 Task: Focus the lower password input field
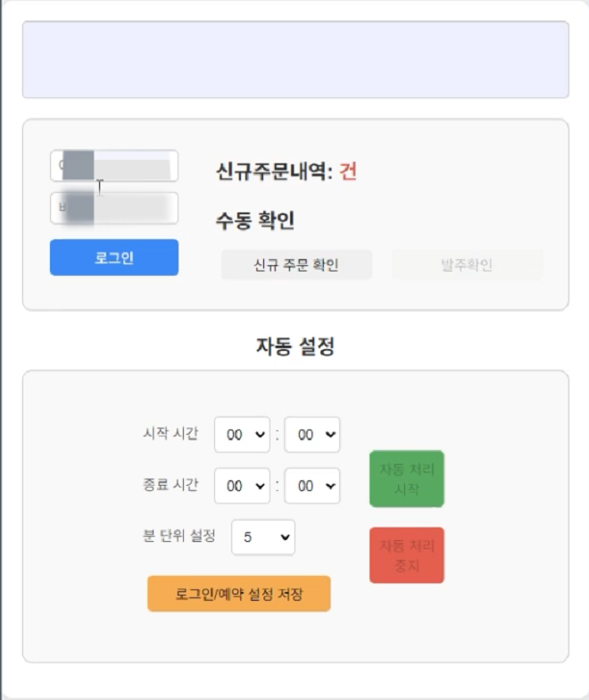click(x=114, y=208)
